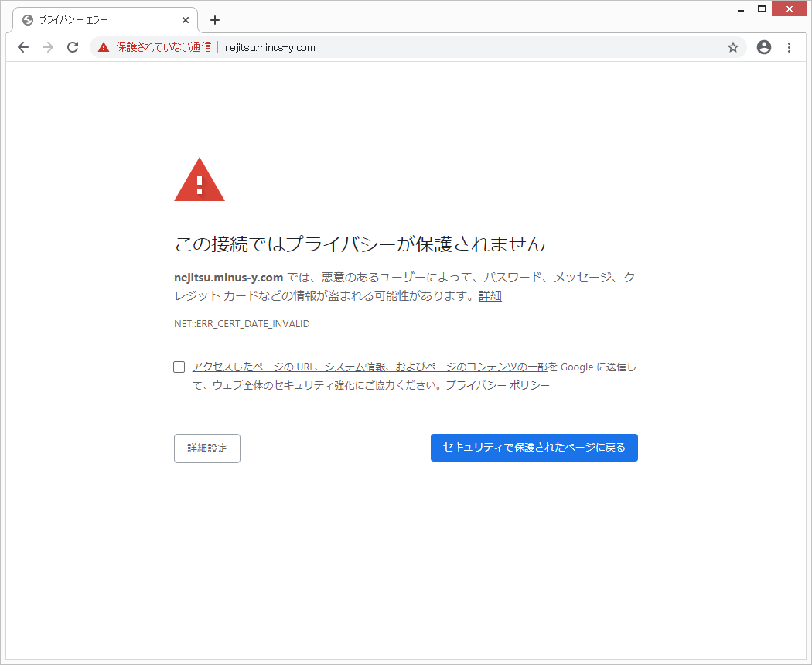
Task: Click the 保護されていない通信 security label
Action: (x=163, y=47)
